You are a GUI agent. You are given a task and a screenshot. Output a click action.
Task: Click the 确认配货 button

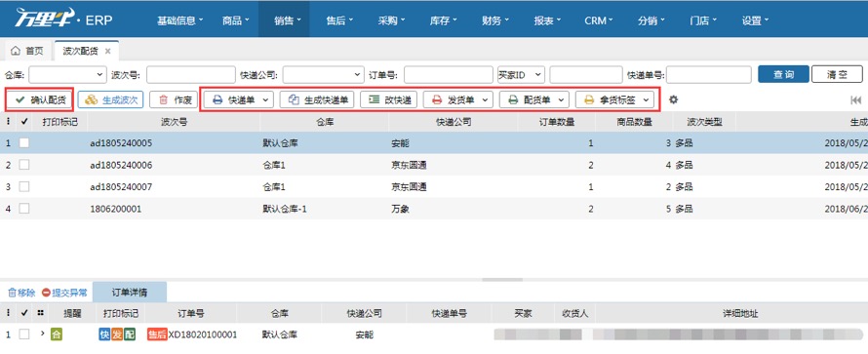pyautogui.click(x=40, y=99)
